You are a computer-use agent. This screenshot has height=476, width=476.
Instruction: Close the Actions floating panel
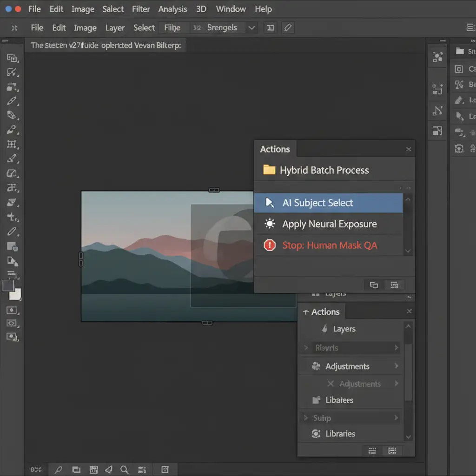[x=408, y=149]
